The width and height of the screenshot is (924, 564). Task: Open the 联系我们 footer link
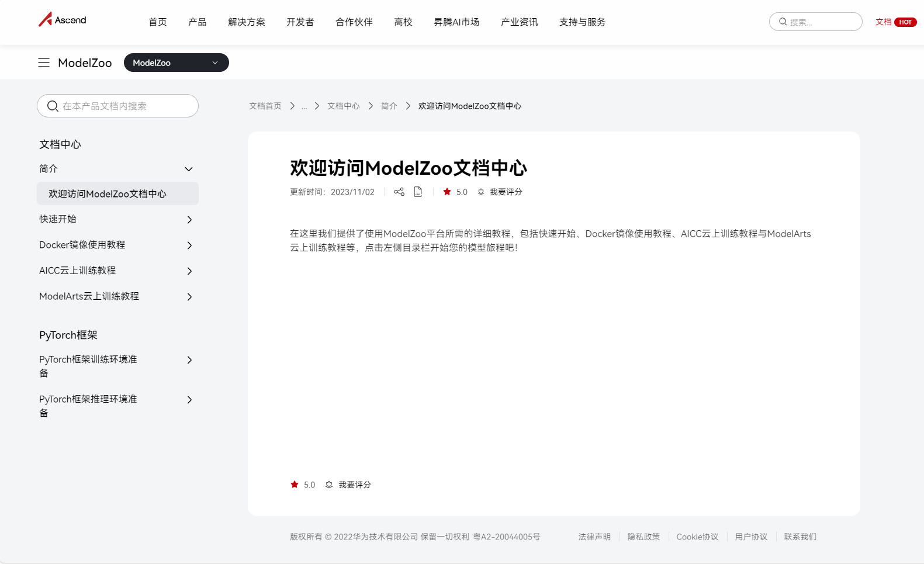click(x=800, y=537)
